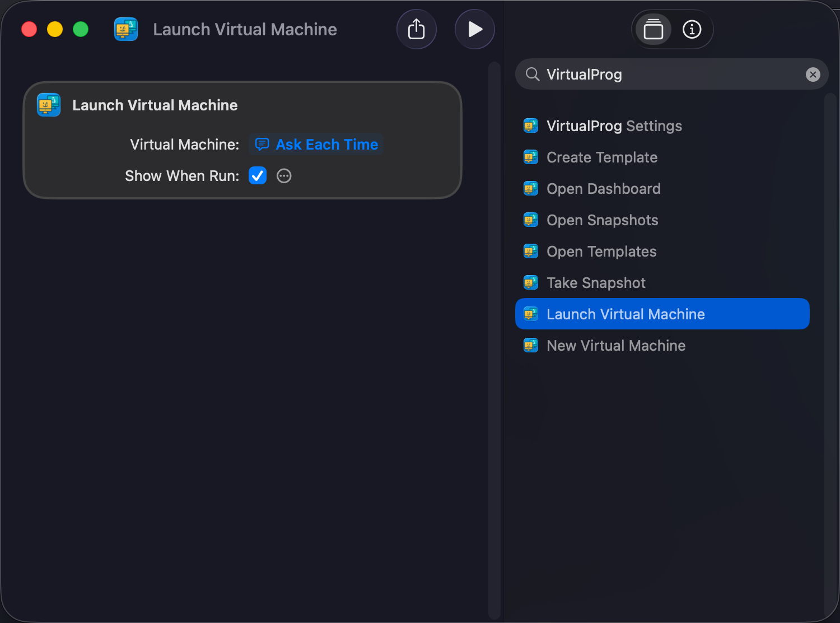Open the Virtual Machine parameter chooser

pyautogui.click(x=315, y=144)
